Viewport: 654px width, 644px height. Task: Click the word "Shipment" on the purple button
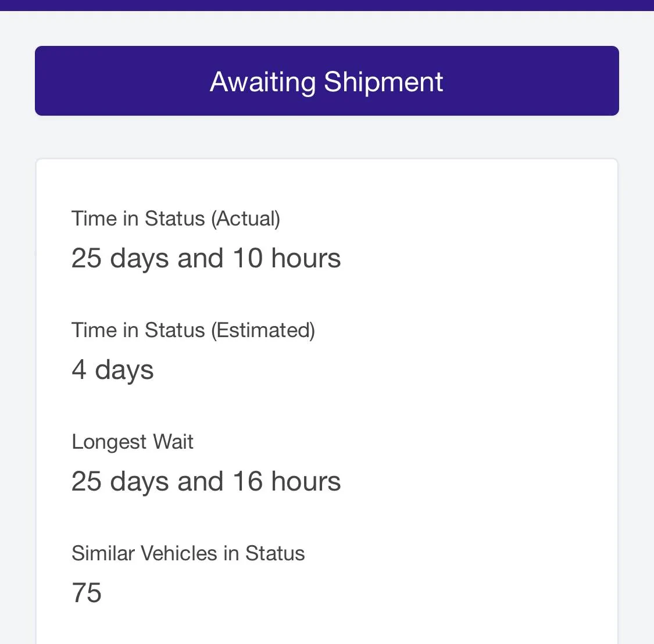(384, 81)
